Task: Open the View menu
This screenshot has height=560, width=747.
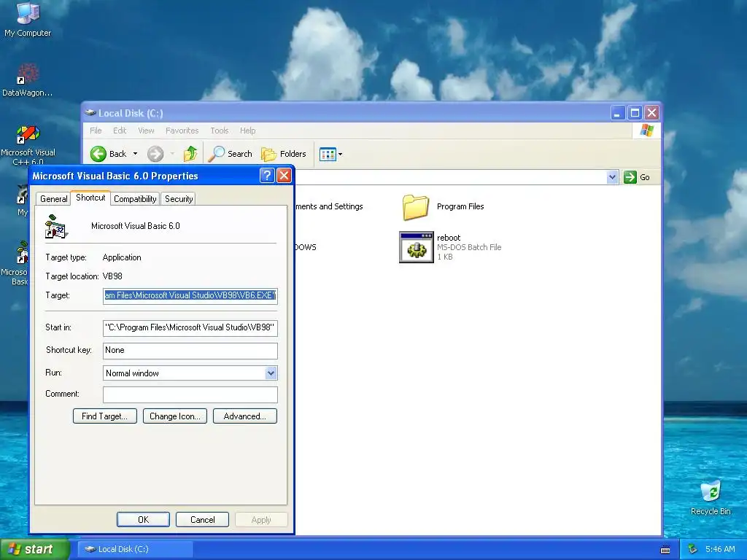Action: (146, 131)
